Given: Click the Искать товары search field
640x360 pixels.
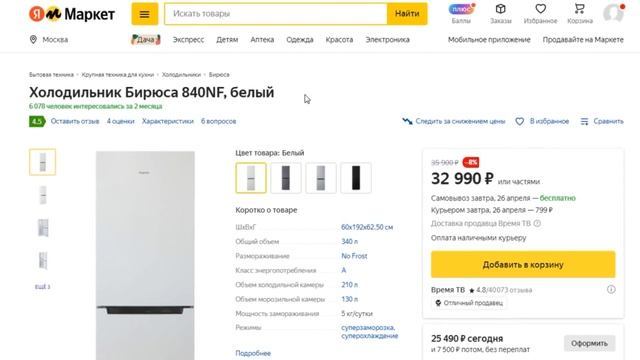Looking at the screenshot, I should [276, 14].
